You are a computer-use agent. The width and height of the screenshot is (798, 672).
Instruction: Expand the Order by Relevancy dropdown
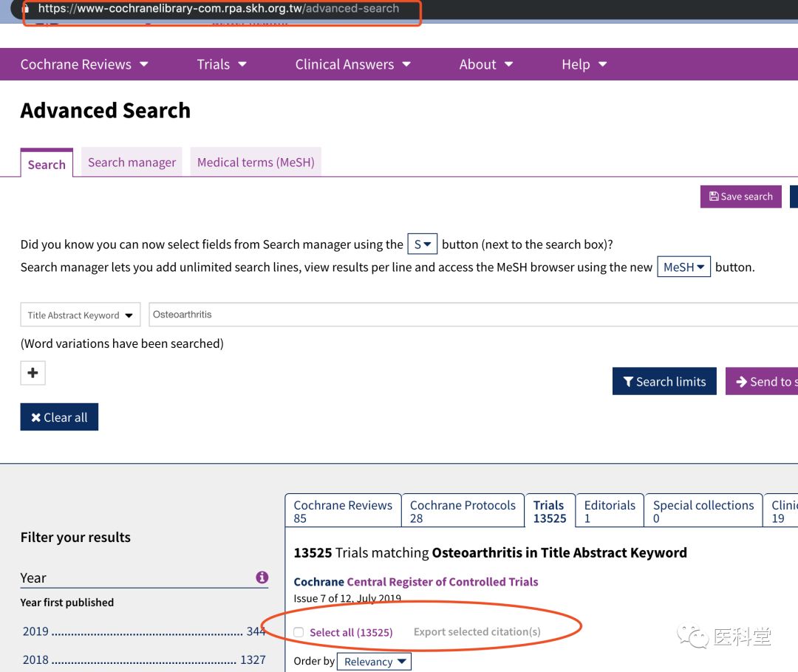373,662
